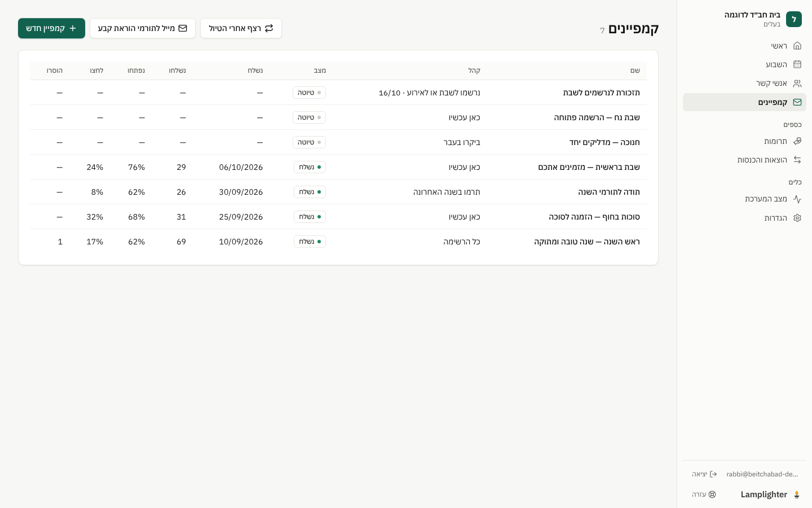Click the account email rabbi@beitchabad-de...

point(762,474)
